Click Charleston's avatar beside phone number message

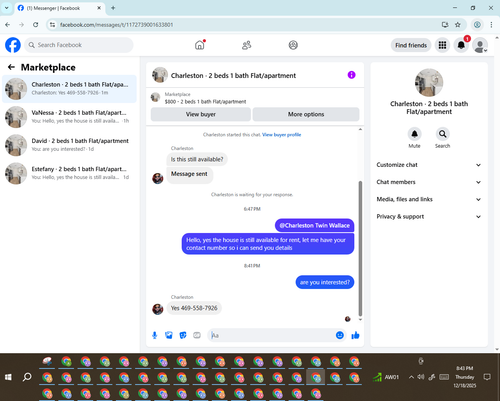click(158, 309)
